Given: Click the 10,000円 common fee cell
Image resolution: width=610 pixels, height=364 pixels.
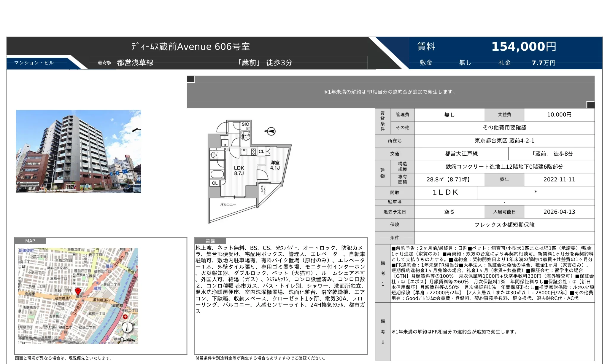Looking at the screenshot, I should 559,115.
